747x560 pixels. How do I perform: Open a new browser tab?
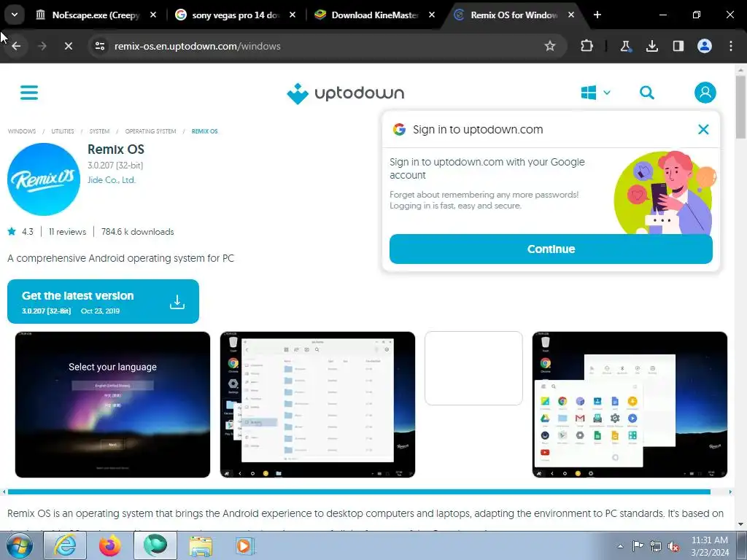(x=597, y=15)
